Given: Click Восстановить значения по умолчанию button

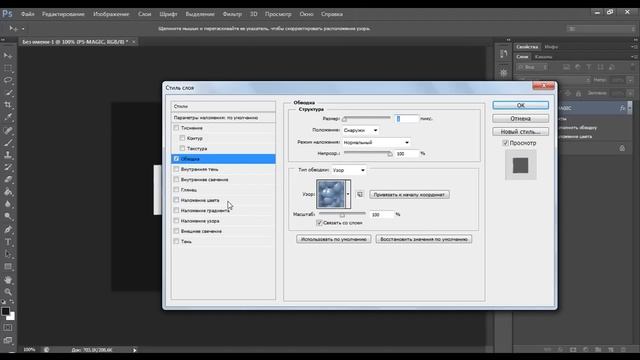Looking at the screenshot, I should [424, 239].
